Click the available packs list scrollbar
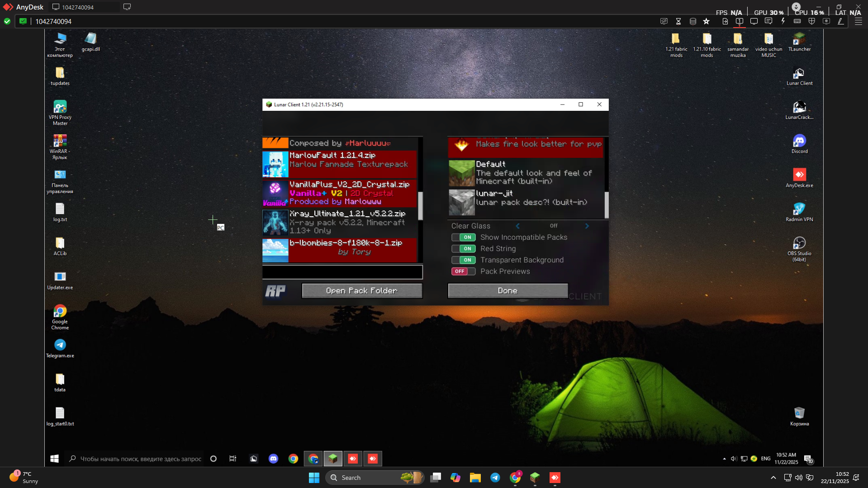This screenshot has width=868, height=488. coord(420,206)
